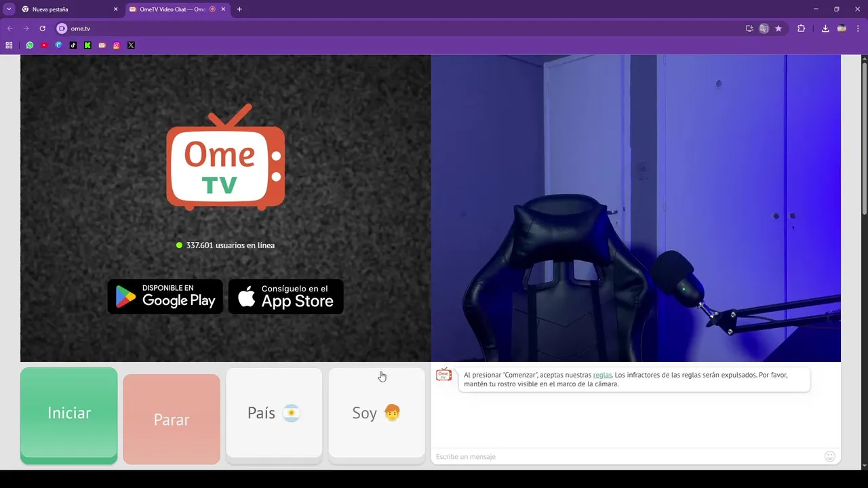868x488 pixels.
Task: Open the apps grid in bookmarks bar
Action: pos(9,45)
